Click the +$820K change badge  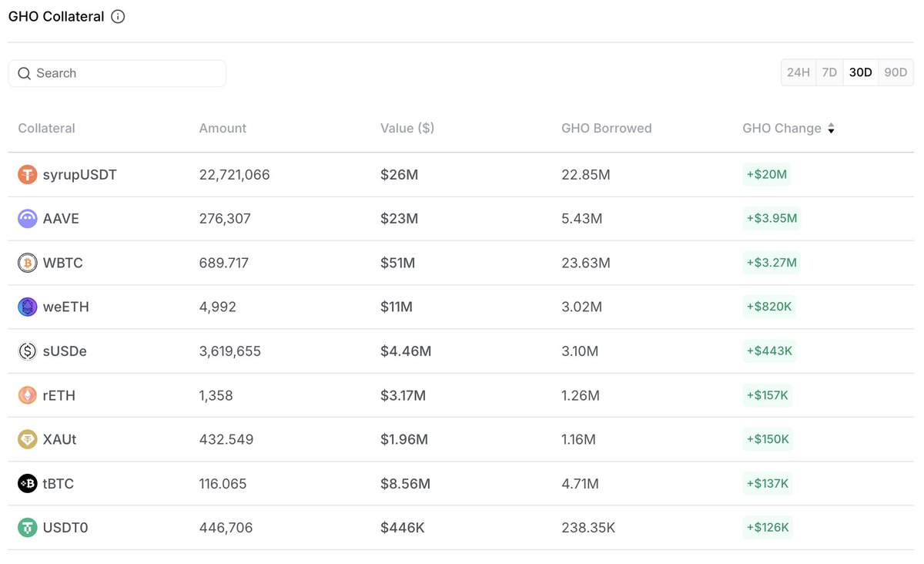click(769, 307)
